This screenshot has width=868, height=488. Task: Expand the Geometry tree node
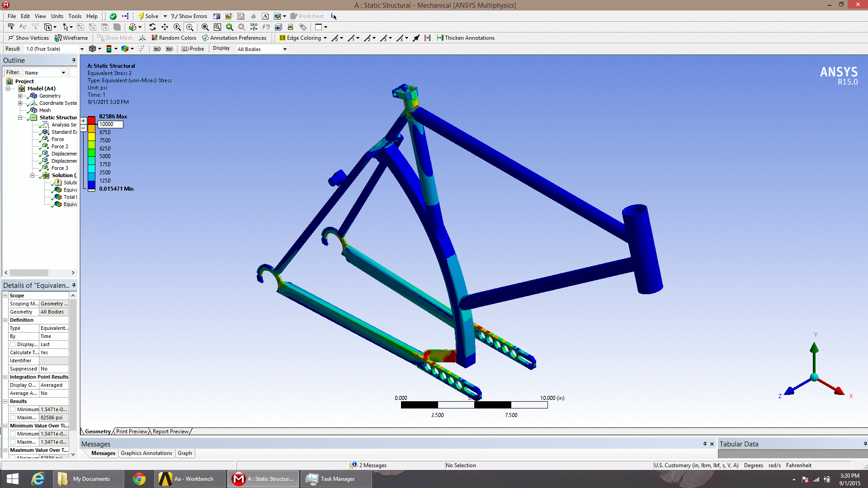(20, 96)
